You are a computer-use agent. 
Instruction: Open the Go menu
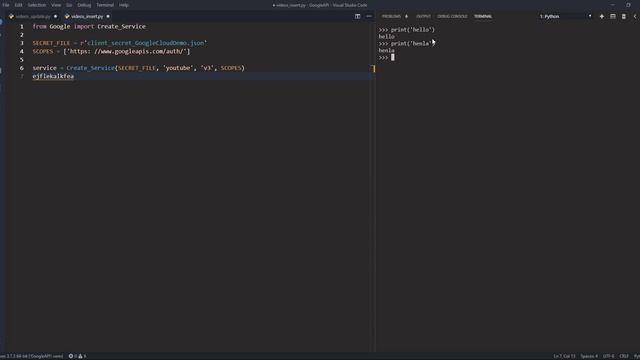tap(69, 5)
